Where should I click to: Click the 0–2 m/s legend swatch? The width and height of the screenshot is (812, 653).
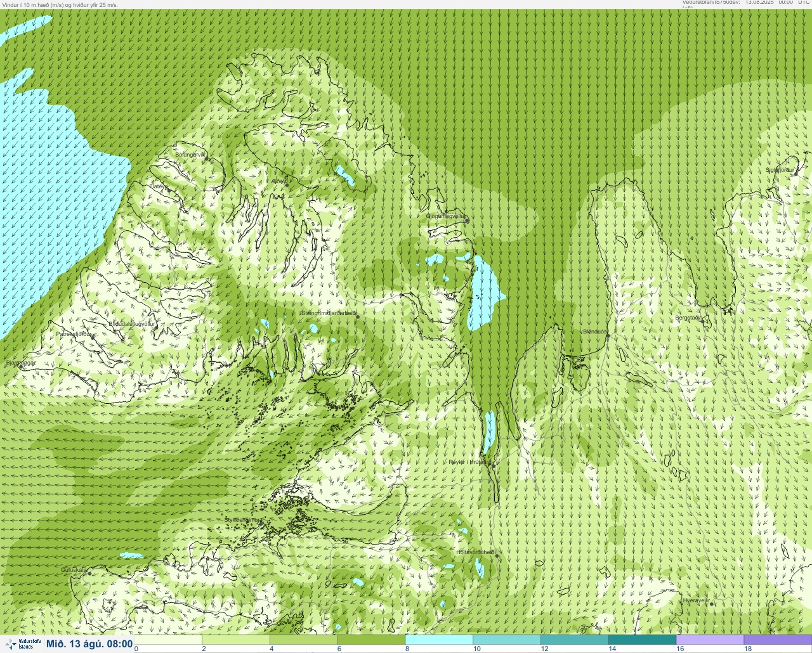tap(169, 640)
